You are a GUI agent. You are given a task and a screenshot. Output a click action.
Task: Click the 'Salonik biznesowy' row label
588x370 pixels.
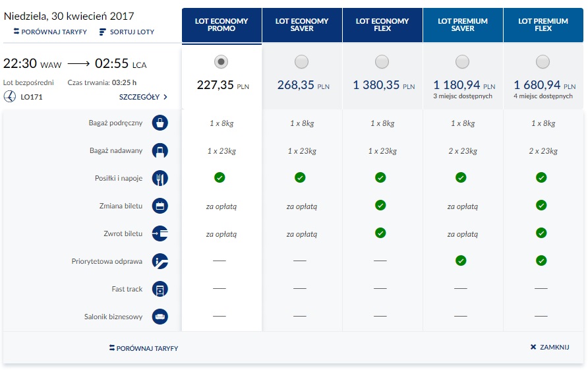[113, 317]
